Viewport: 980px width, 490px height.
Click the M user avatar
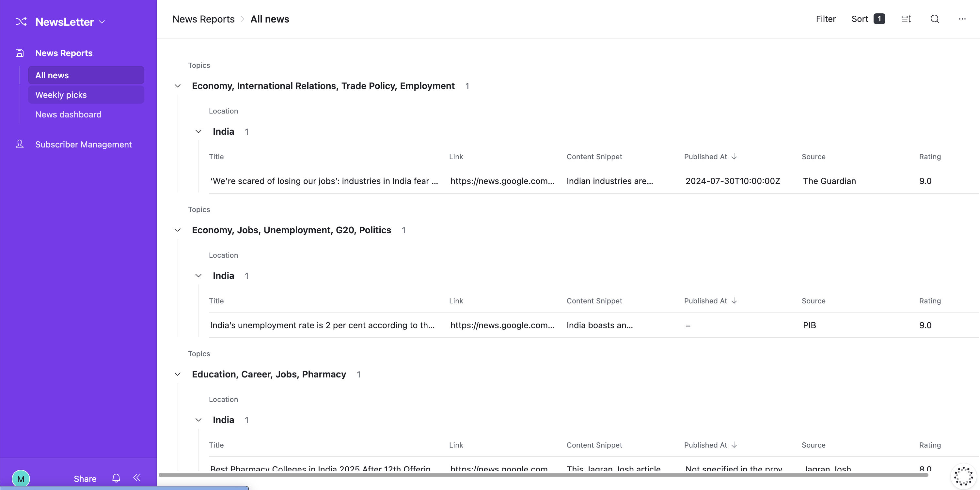coord(21,478)
